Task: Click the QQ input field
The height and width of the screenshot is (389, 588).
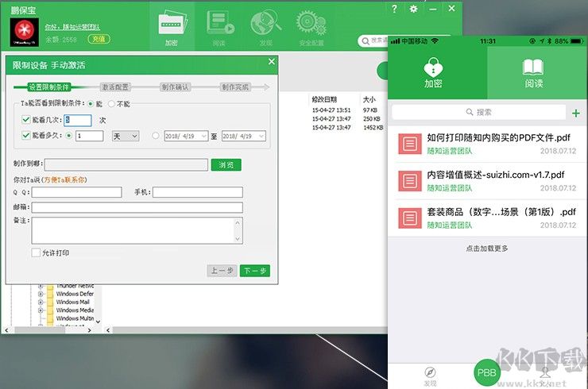Action: [77, 192]
